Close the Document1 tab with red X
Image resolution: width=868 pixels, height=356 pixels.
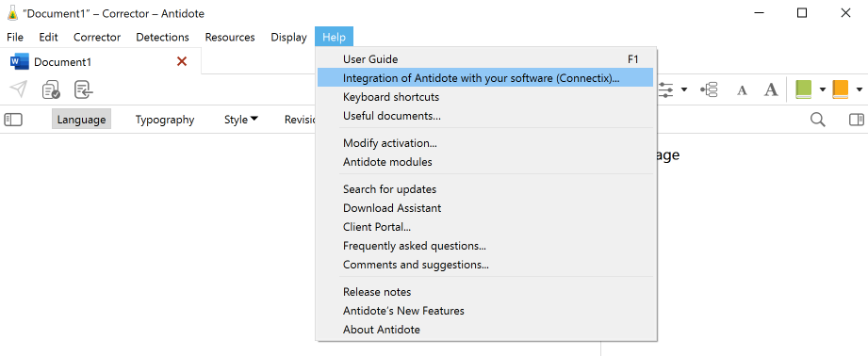[x=182, y=61]
